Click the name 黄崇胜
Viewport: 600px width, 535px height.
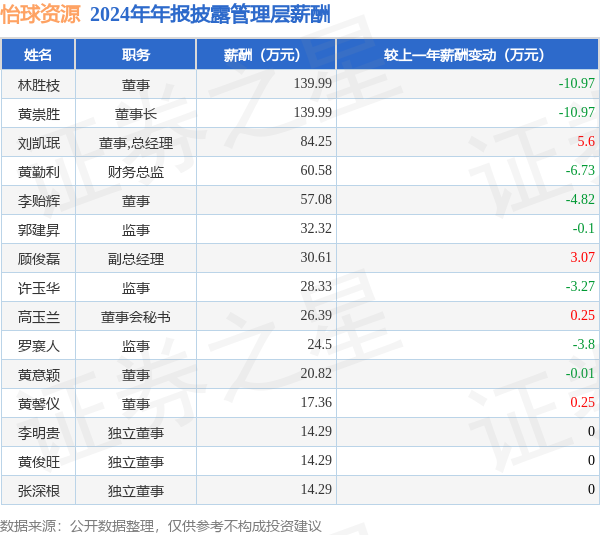click(39, 114)
